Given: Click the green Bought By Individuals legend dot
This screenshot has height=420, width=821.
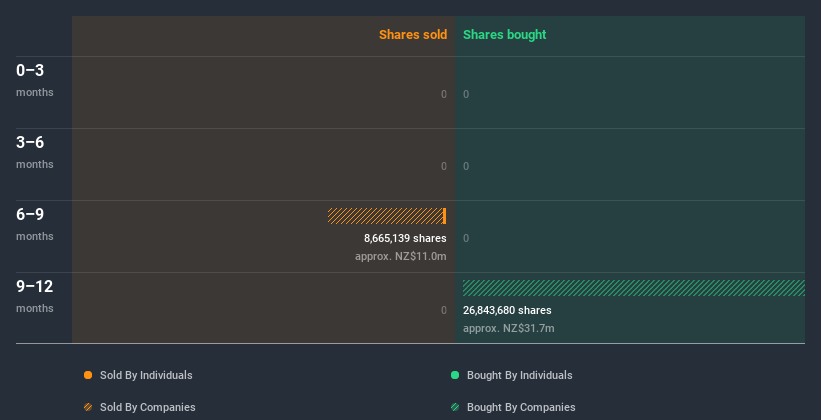Looking at the screenshot, I should [455, 375].
